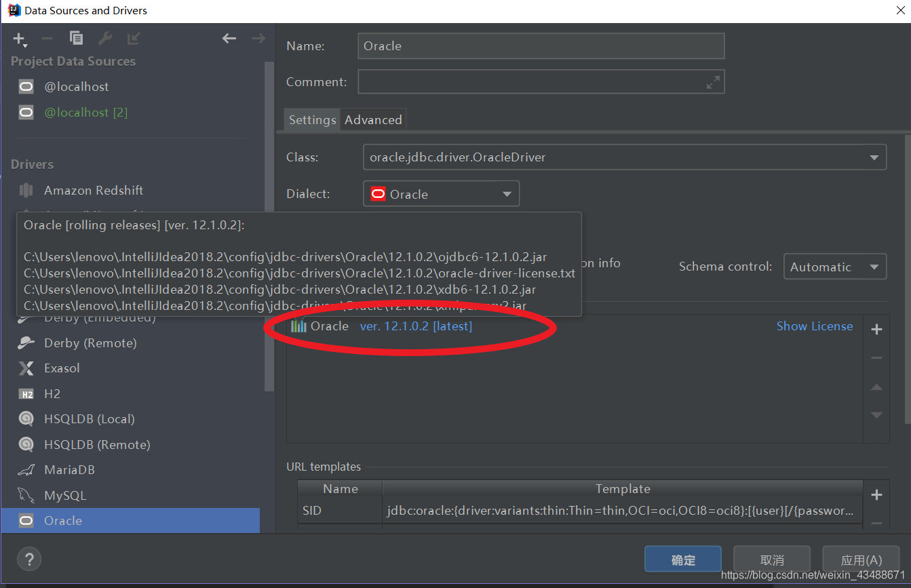Add a new URL template
The image size is (911, 588).
pos(876,495)
